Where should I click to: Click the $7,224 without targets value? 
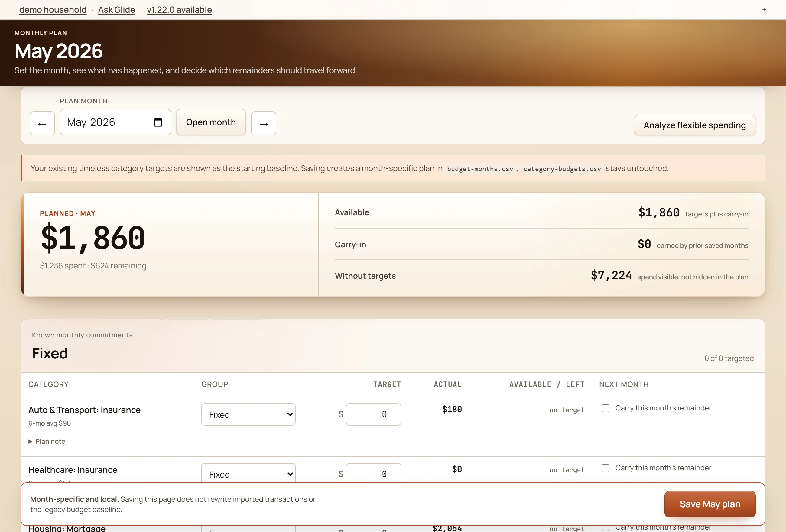click(611, 275)
